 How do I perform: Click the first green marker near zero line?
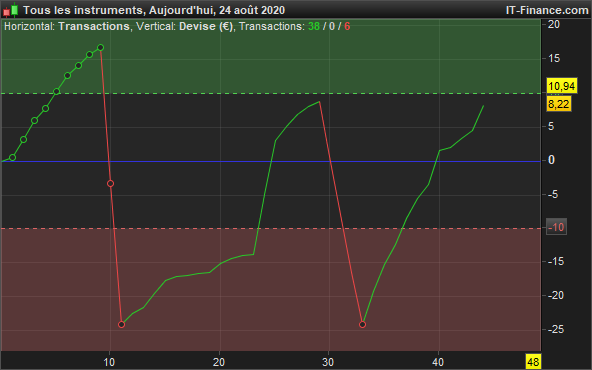point(12,157)
